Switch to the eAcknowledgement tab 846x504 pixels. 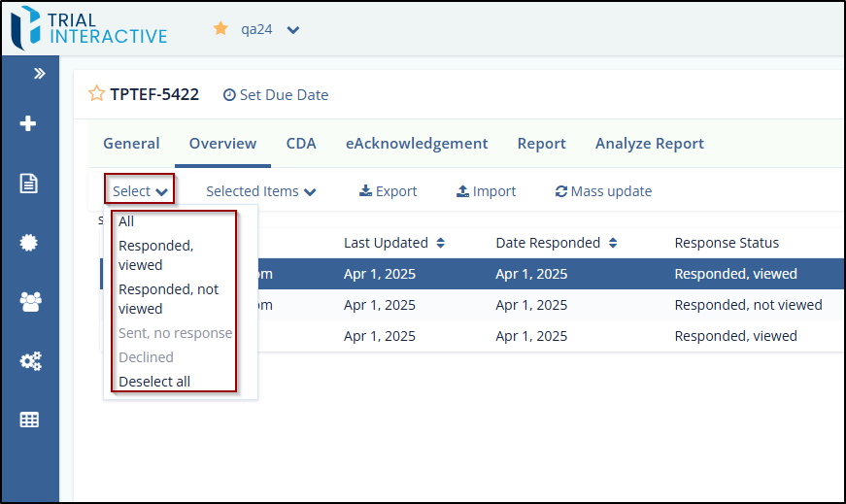pos(417,144)
